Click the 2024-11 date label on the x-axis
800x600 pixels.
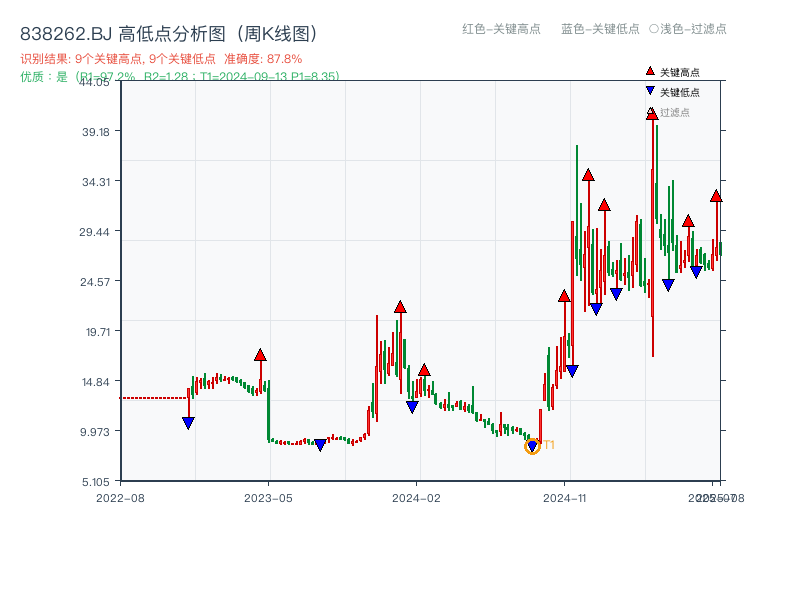click(x=566, y=495)
